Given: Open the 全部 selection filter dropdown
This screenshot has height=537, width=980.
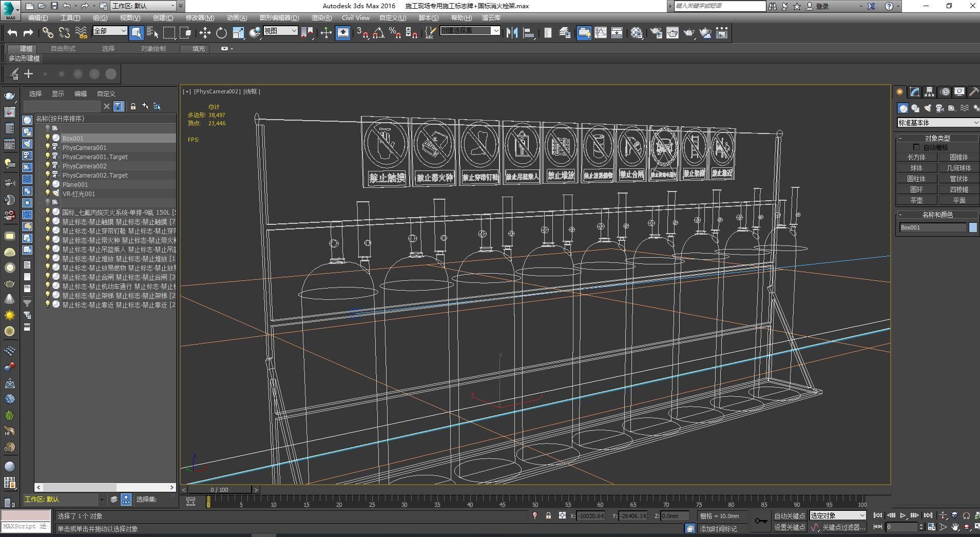Looking at the screenshot, I should click(x=110, y=31).
